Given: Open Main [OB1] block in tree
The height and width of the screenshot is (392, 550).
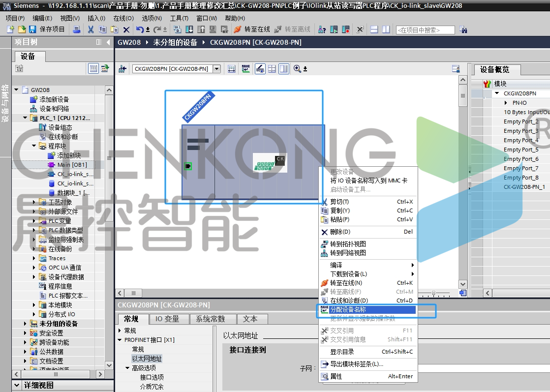Looking at the screenshot, I should 71,165.
